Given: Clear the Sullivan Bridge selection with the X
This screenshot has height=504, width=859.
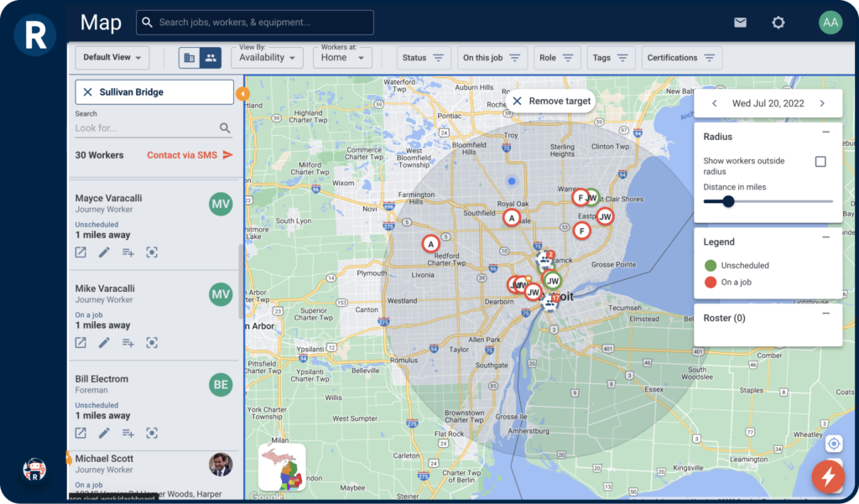Looking at the screenshot, I should 87,92.
